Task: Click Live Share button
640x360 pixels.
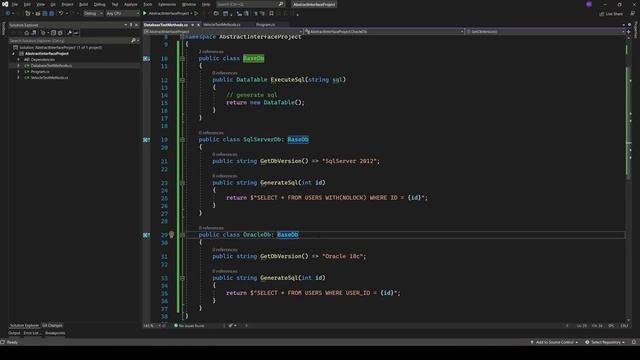Action: click(x=611, y=14)
